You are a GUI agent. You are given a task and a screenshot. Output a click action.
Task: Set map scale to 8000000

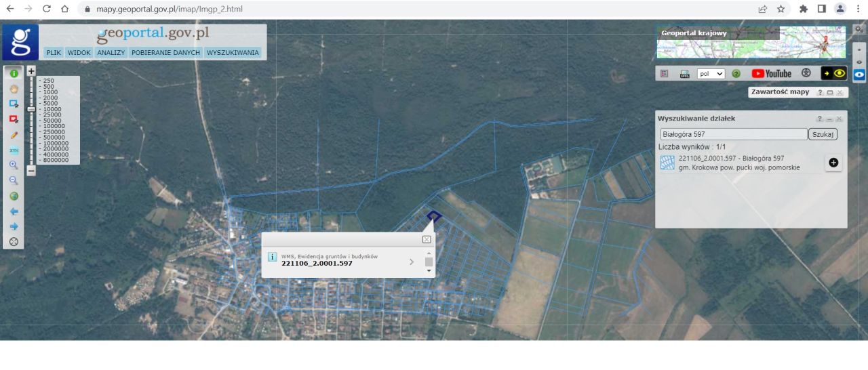click(55, 160)
